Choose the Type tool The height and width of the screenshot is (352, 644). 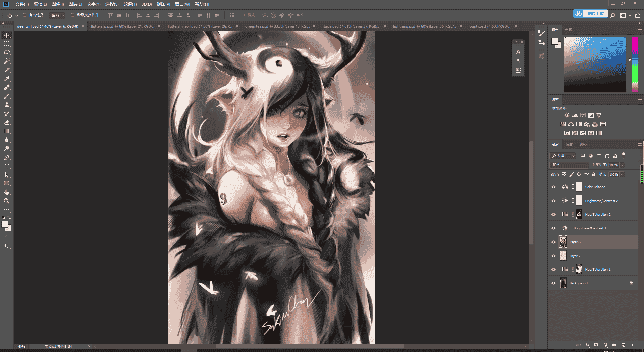click(x=7, y=166)
